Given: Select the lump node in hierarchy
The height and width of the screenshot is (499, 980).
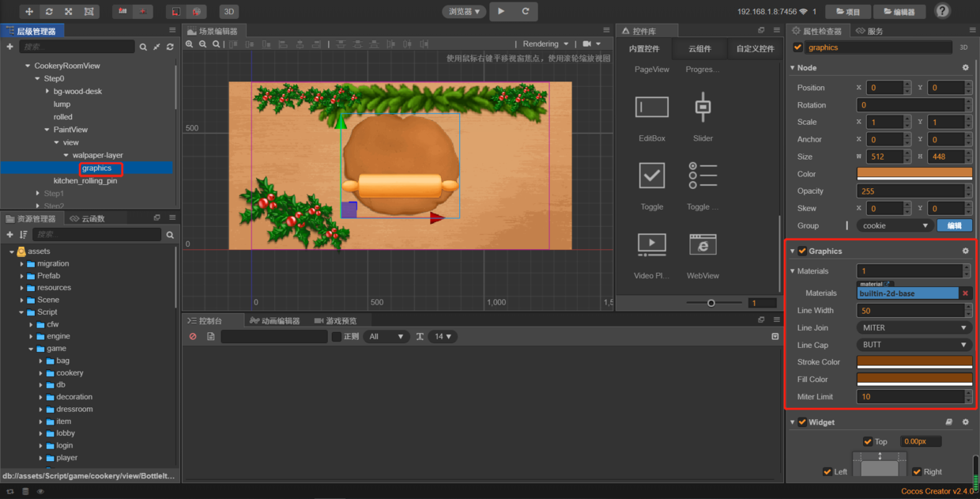Looking at the screenshot, I should click(62, 104).
